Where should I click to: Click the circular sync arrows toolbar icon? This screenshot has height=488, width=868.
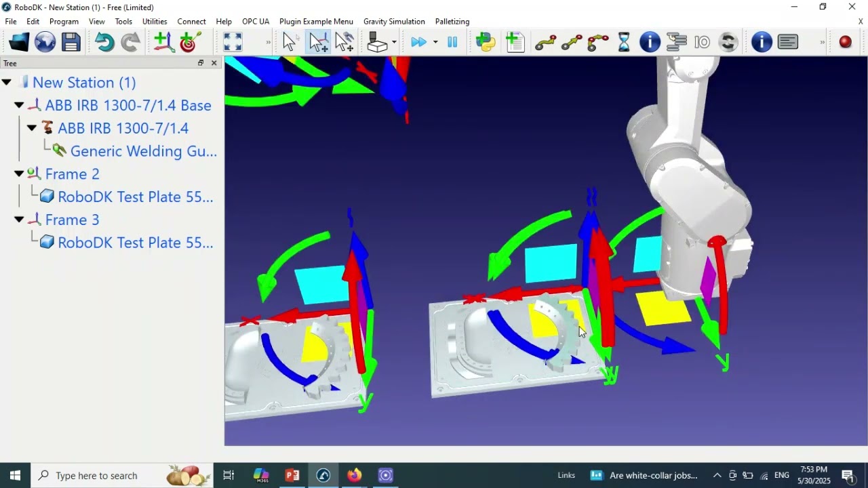coord(728,43)
